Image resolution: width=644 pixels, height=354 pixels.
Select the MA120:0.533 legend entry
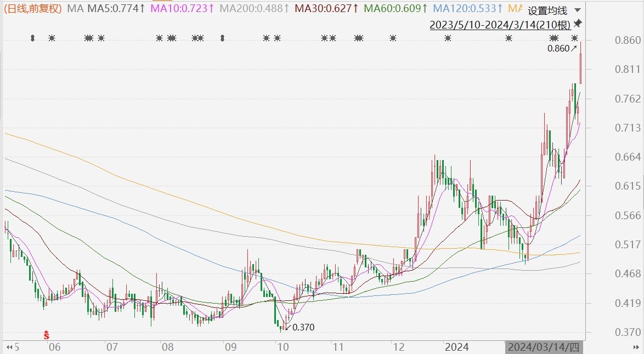pos(468,8)
